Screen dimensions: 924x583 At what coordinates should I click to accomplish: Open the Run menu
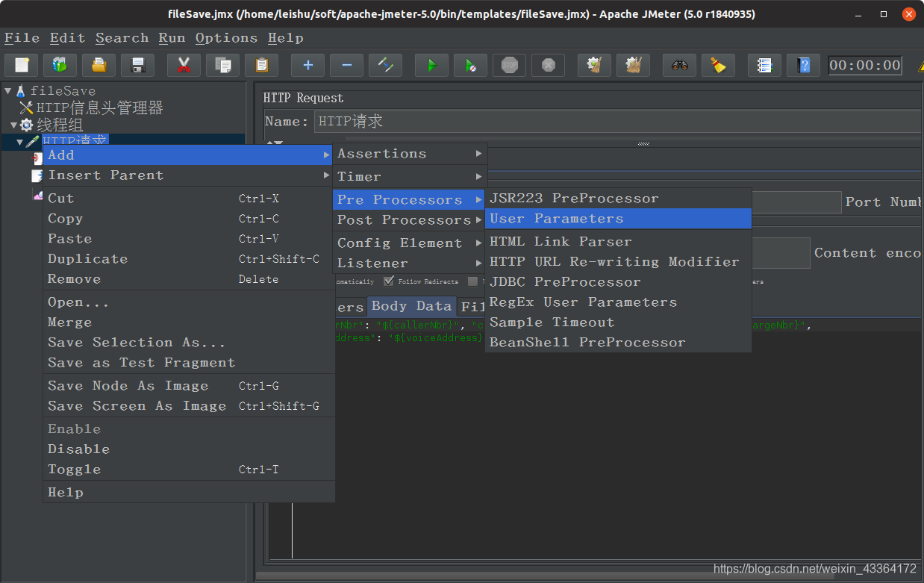click(172, 38)
